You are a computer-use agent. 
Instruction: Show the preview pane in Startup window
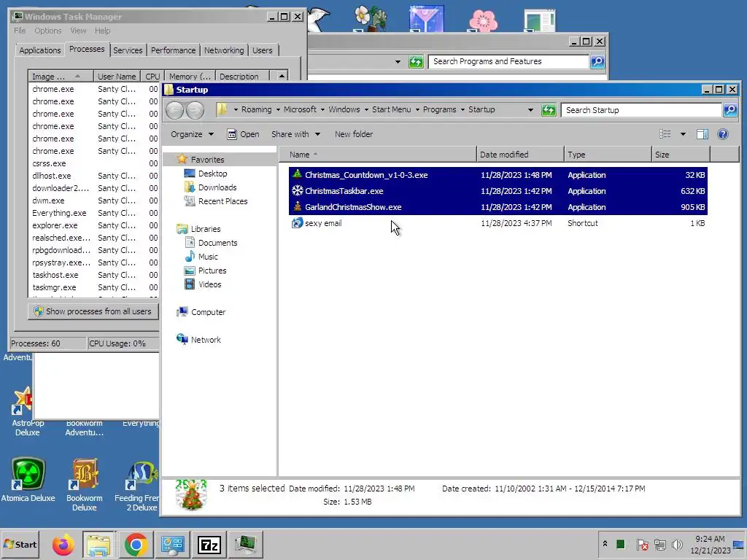[703, 134]
